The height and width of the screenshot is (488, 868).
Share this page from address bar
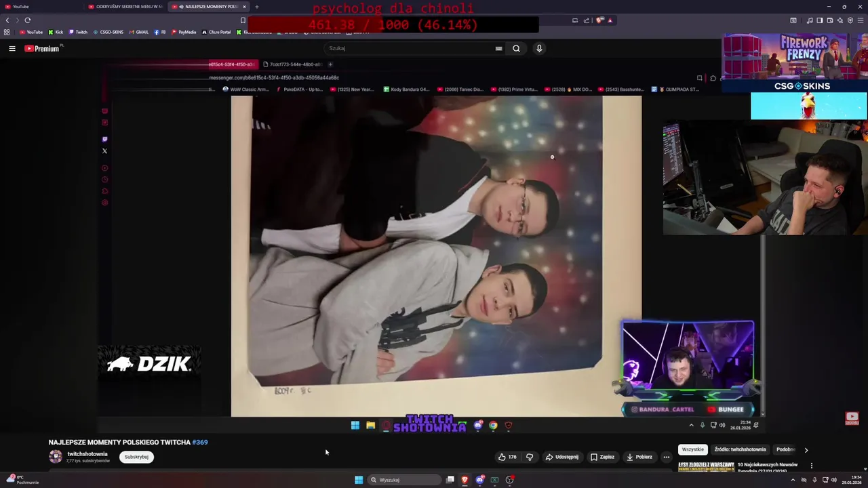tap(587, 20)
